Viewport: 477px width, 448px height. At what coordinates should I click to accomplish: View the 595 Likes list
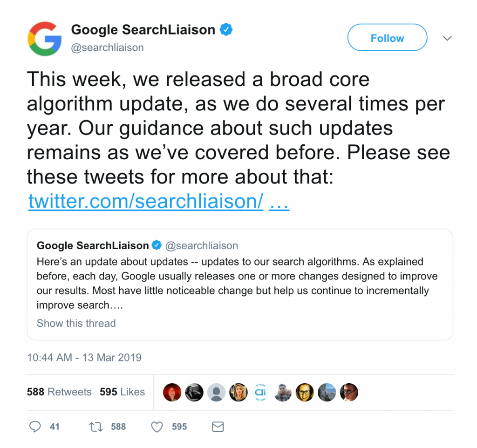(x=122, y=392)
